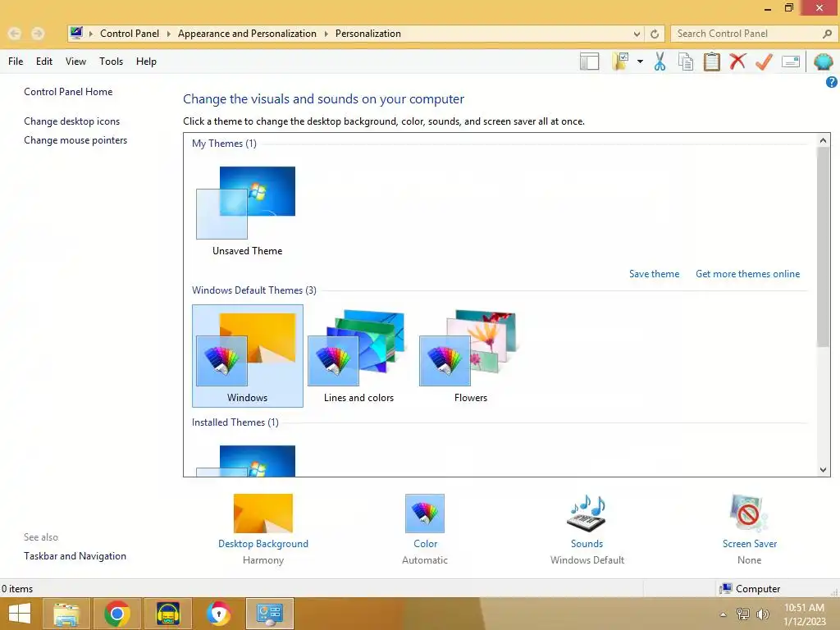
Task: Show hidden tray icons arrow
Action: pos(724,614)
